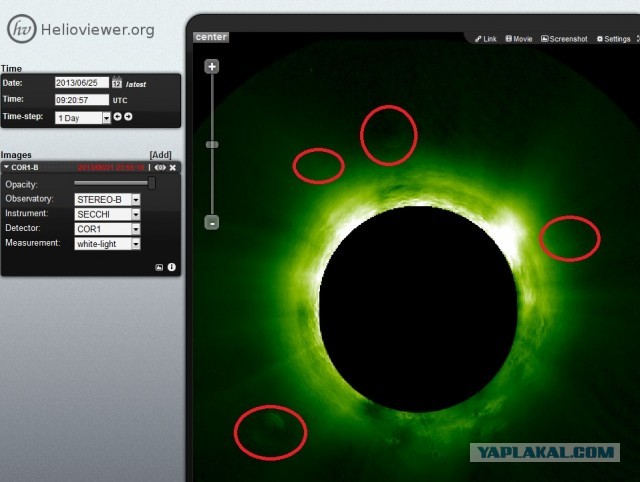Click the Helioviewer.org title text

click(x=98, y=30)
